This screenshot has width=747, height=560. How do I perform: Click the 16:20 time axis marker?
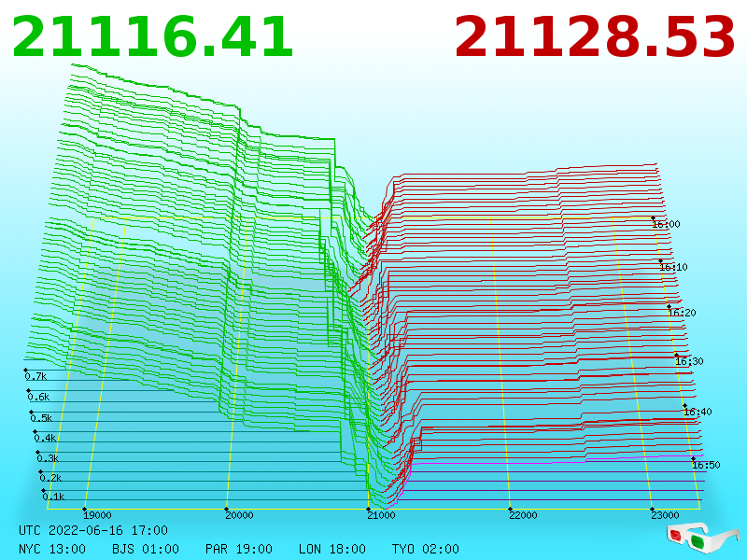tap(683, 313)
